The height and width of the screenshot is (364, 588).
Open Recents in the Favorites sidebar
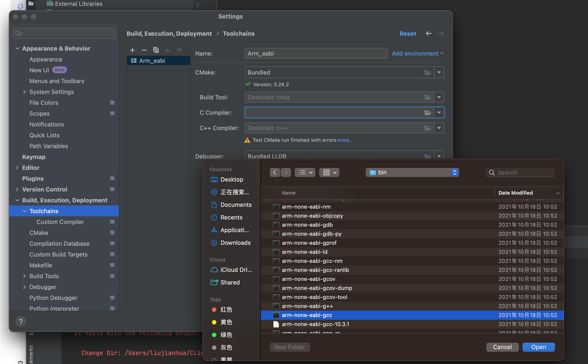(226, 217)
